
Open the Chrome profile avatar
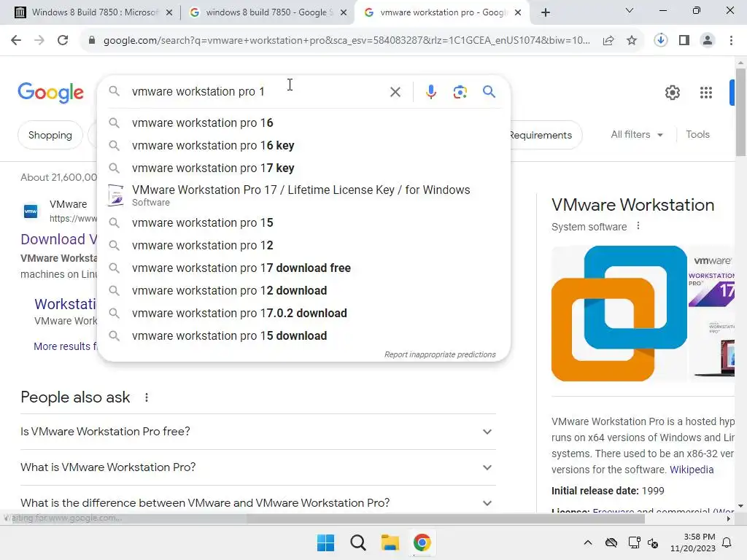click(708, 41)
